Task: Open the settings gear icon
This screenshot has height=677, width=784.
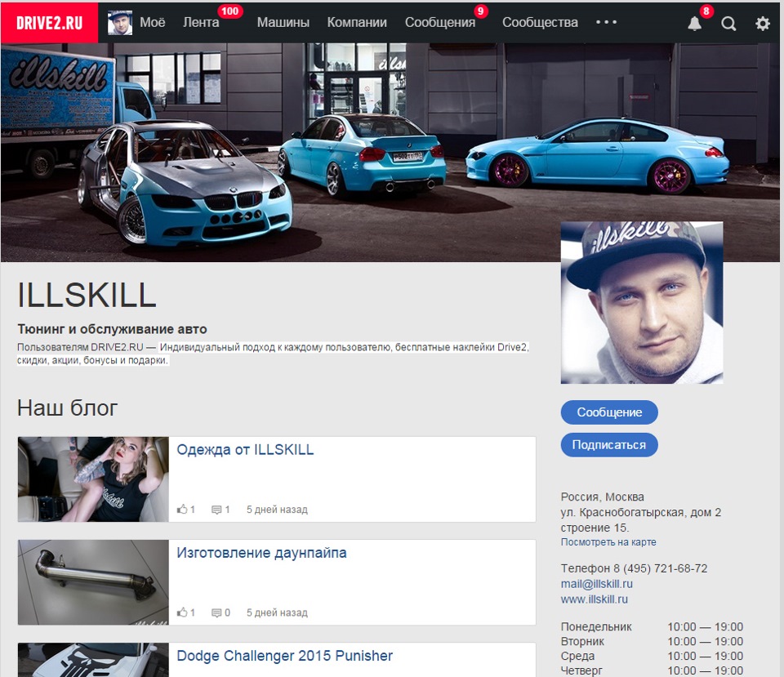Action: (x=762, y=23)
